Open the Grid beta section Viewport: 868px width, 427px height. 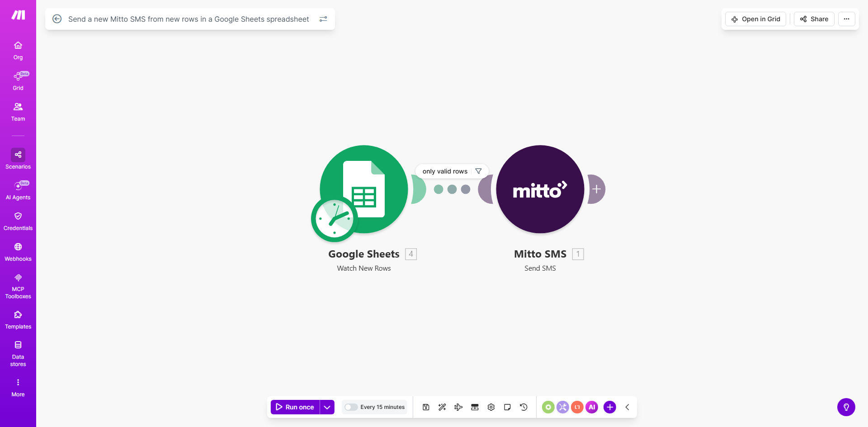click(18, 81)
